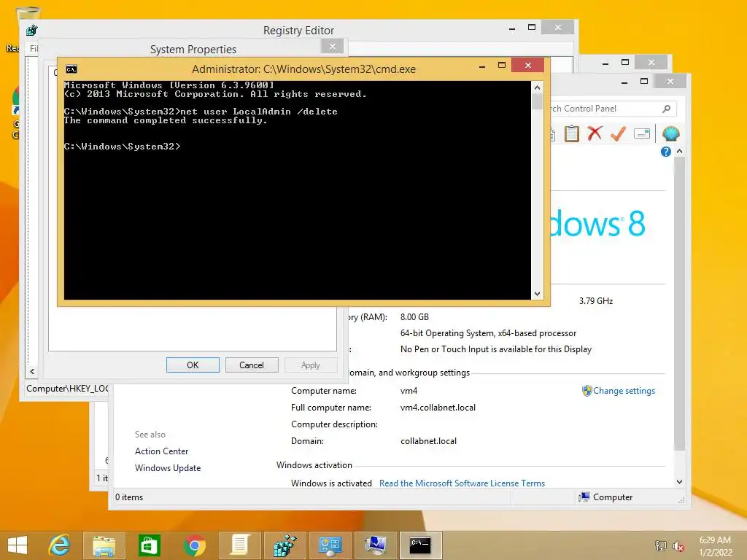Open File Explorer from the taskbar
This screenshot has width=747, height=560.
(104, 545)
